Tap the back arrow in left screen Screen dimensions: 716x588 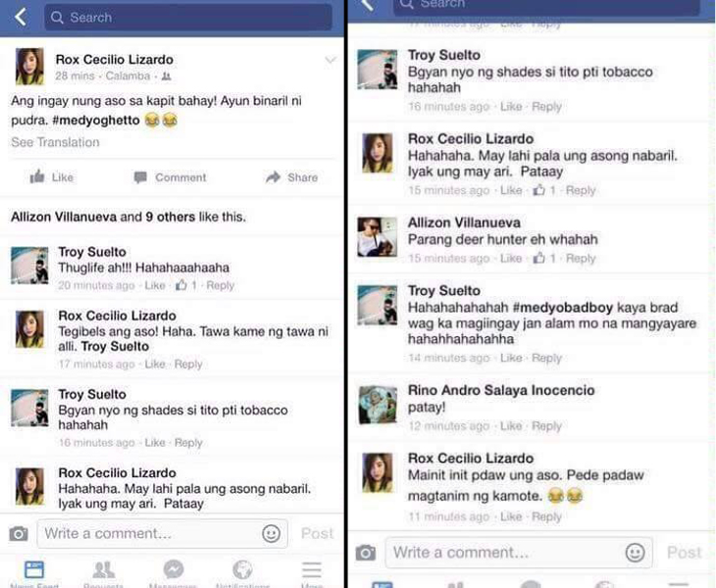click(x=21, y=18)
